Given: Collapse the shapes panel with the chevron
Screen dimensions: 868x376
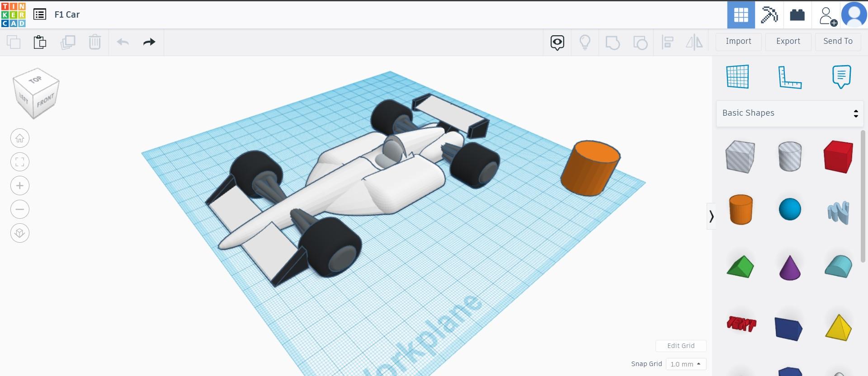Looking at the screenshot, I should pyautogui.click(x=711, y=216).
